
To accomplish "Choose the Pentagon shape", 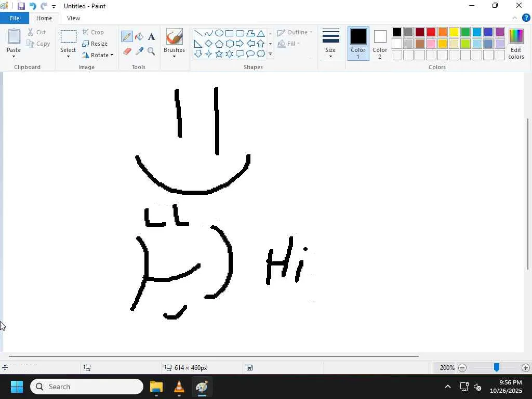I will pos(219,44).
